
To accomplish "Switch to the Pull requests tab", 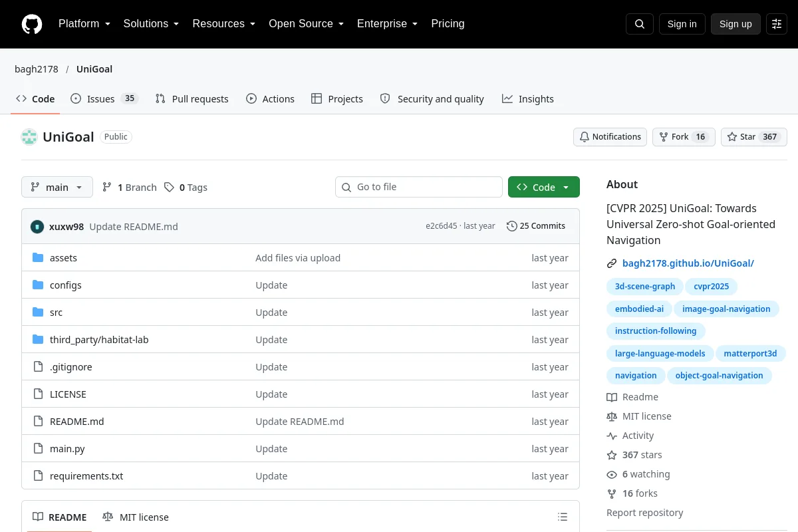I will pyautogui.click(x=192, y=99).
